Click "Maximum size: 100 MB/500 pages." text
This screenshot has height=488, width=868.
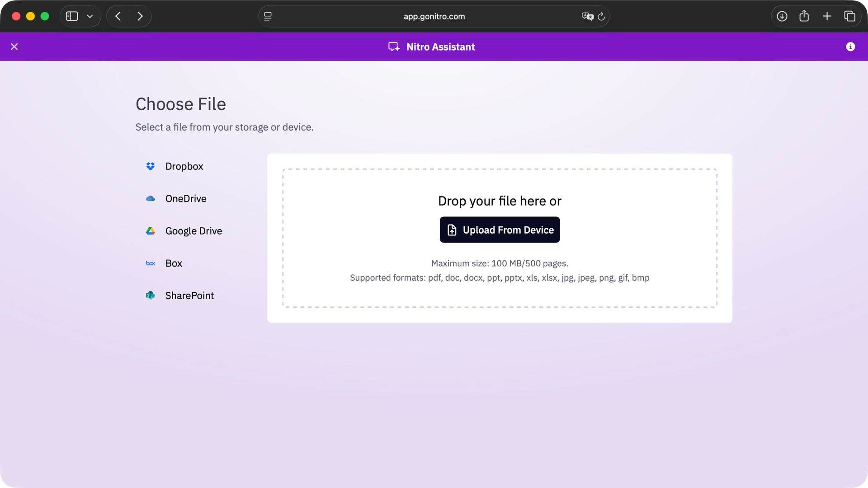point(500,263)
